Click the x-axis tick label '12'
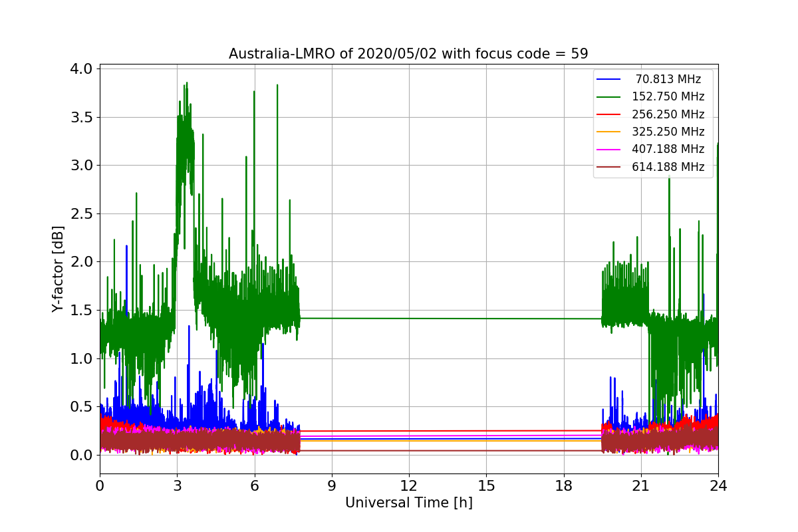The height and width of the screenshot is (532, 798). click(x=409, y=485)
